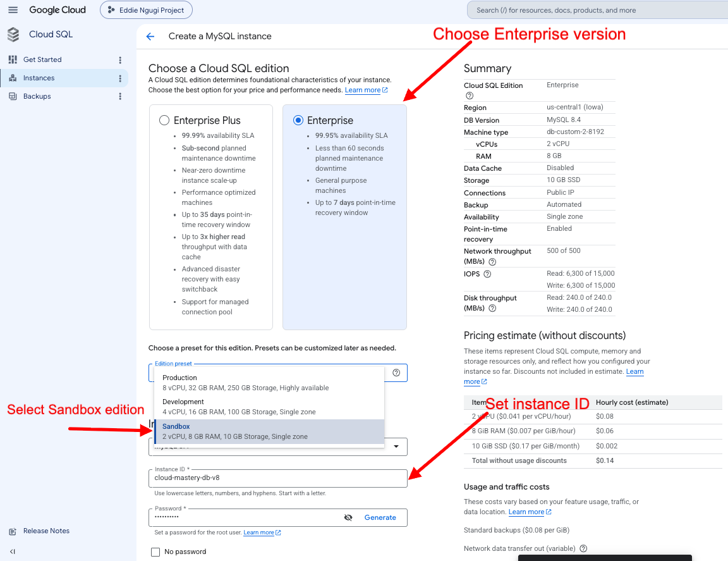Click Network data transfer out help icon
The height and width of the screenshot is (561, 728).
click(584, 548)
